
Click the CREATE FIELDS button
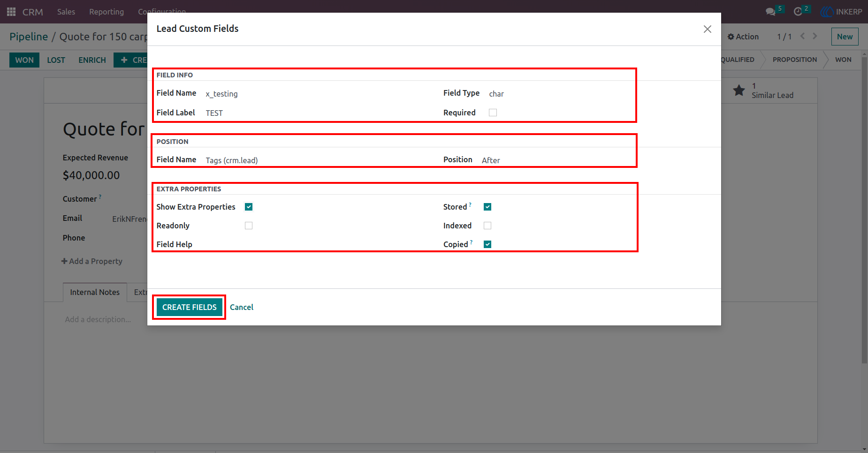[x=190, y=307]
